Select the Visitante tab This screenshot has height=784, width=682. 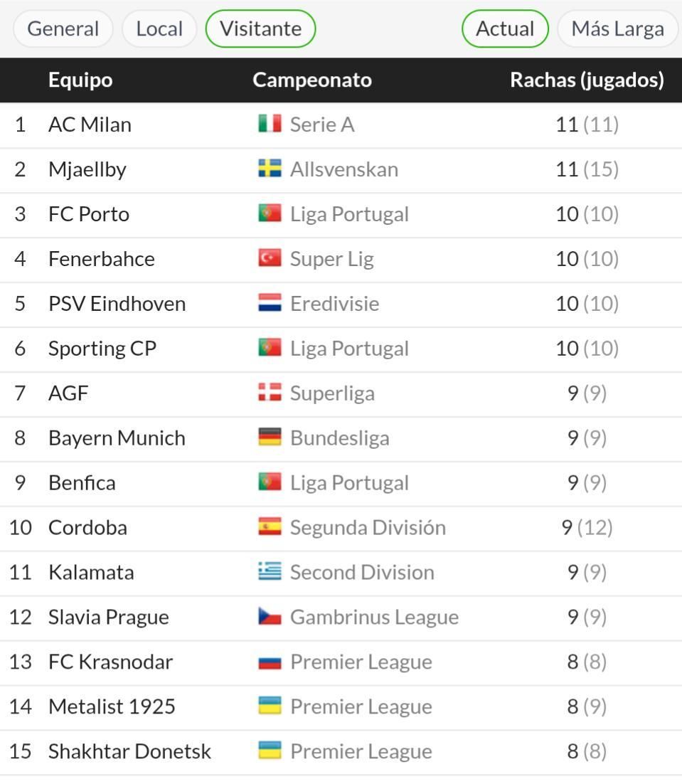click(x=260, y=29)
